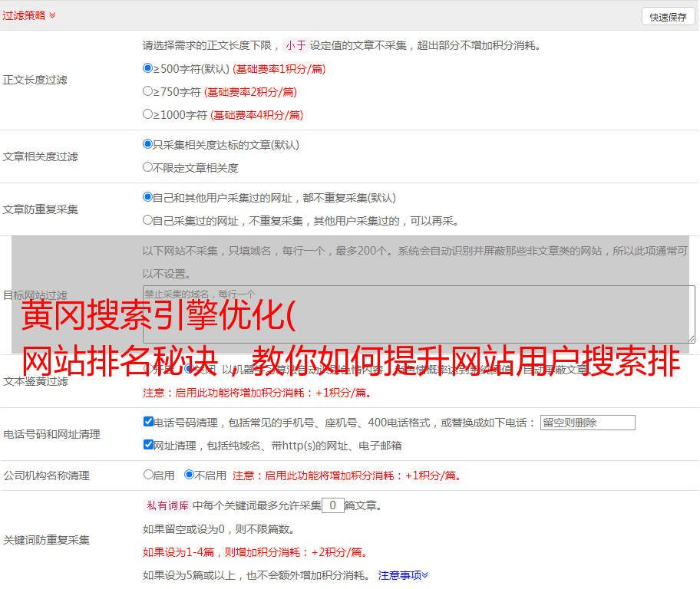Screen dimensions: 700x589
Task: Collapse the 过滤策略 section header
Action: click(x=28, y=15)
